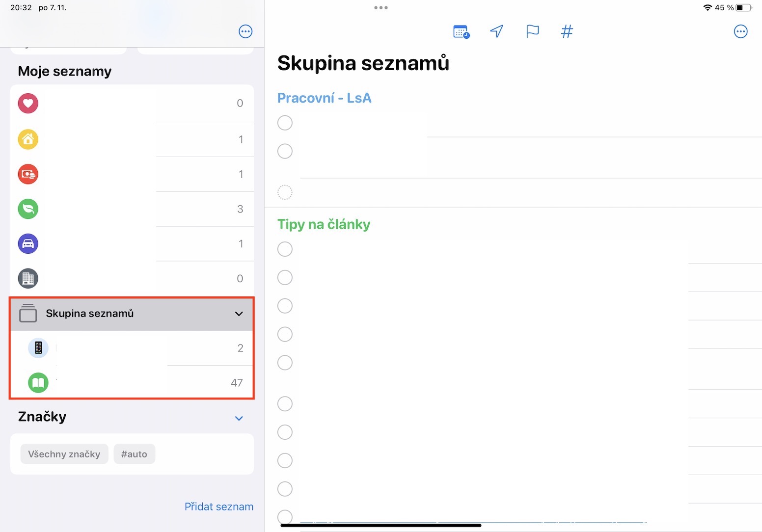Open the sidebar more options menu
Image resolution: width=762 pixels, height=532 pixels.
[x=245, y=31]
